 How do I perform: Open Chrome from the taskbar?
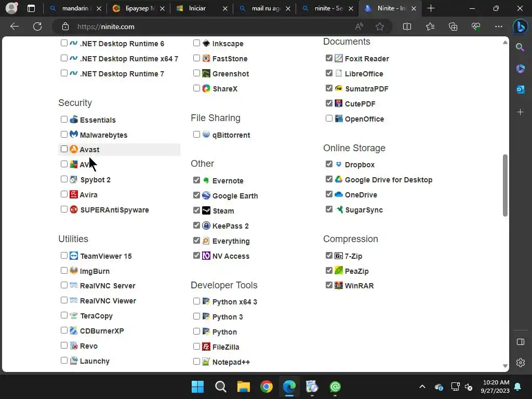267,387
